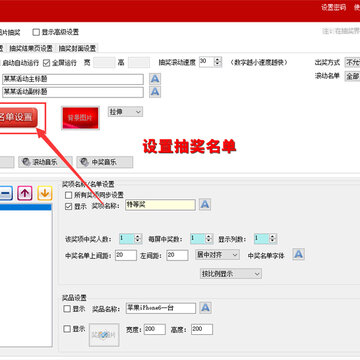This screenshot has height=360, width=360.
Task: Open the 居中对齐 alignment dropdown
Action: click(x=217, y=255)
